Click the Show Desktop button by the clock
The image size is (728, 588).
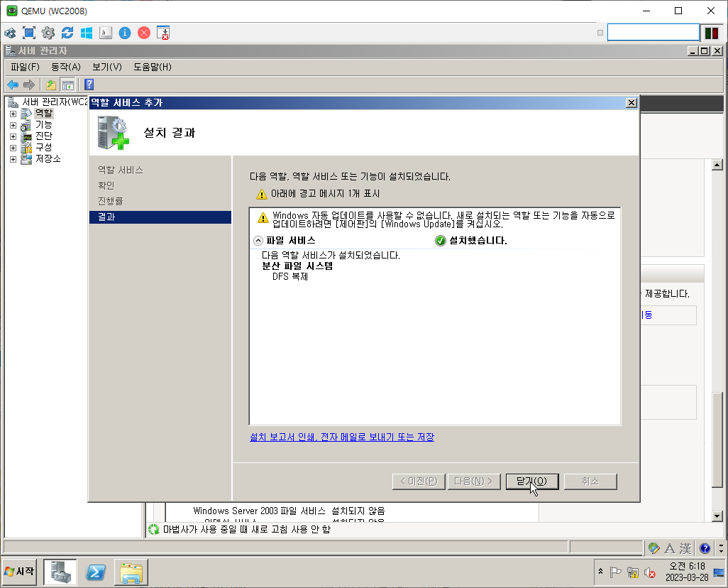pyautogui.click(x=719, y=572)
